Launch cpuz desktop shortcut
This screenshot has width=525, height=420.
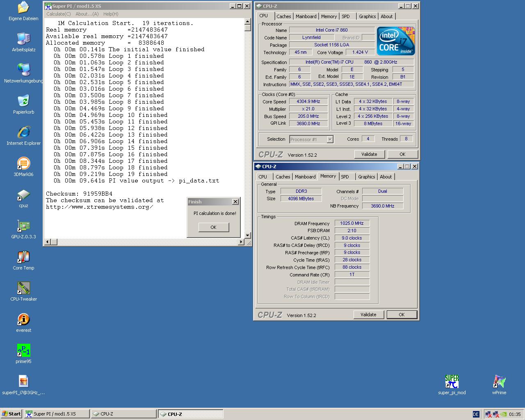coord(23,198)
